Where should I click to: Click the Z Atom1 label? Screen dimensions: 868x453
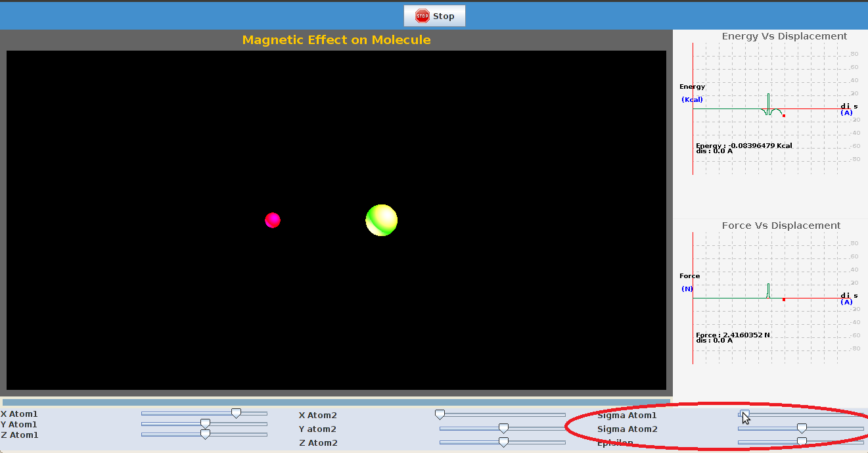[19, 435]
